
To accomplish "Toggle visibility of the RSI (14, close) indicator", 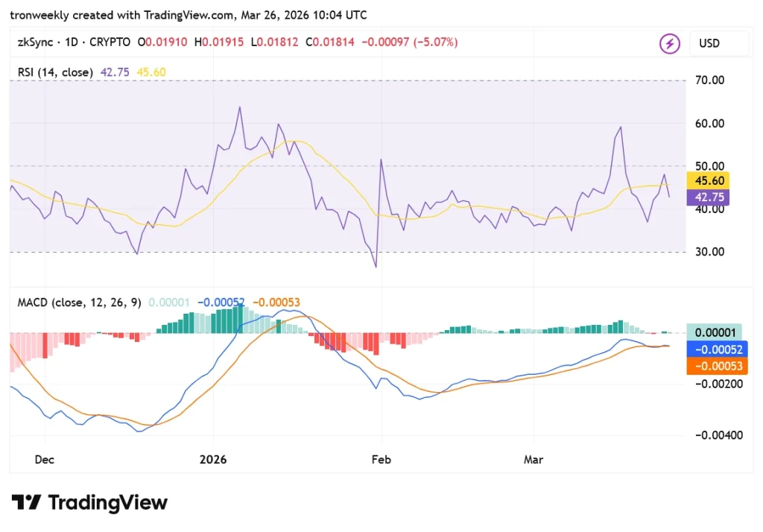I will pos(55,72).
